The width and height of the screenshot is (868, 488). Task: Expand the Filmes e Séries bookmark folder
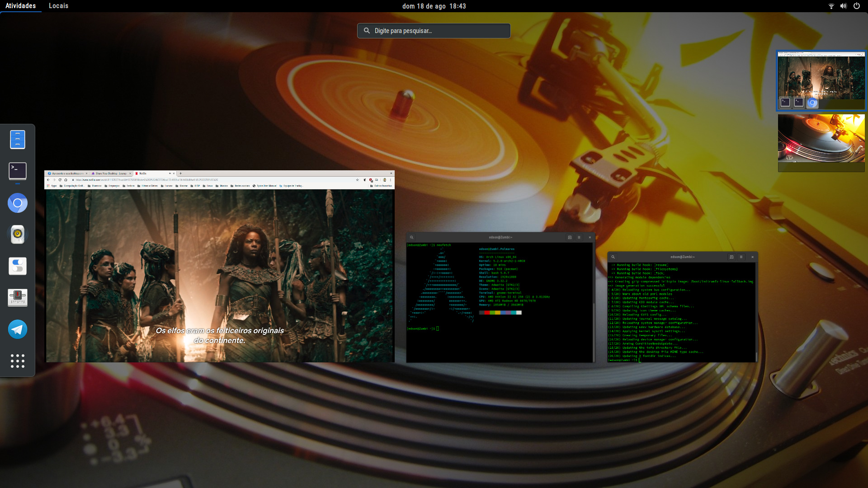click(x=147, y=186)
